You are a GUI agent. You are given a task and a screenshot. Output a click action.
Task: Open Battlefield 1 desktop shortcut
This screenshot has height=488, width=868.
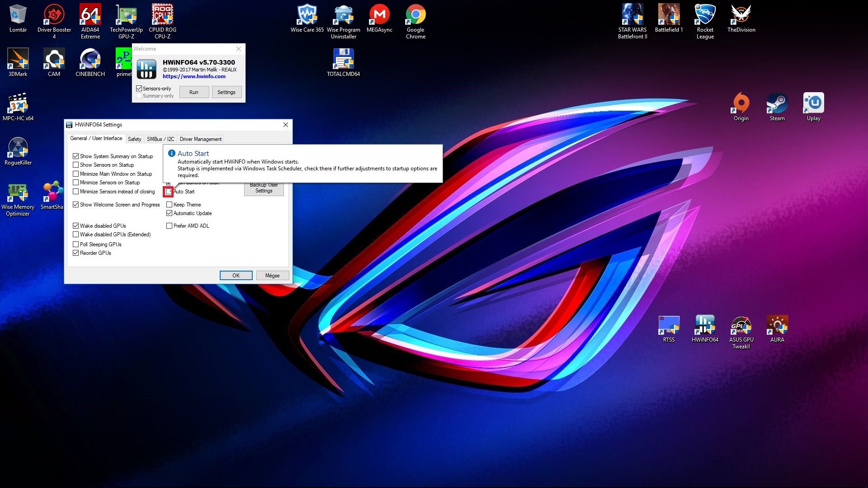[x=669, y=19]
